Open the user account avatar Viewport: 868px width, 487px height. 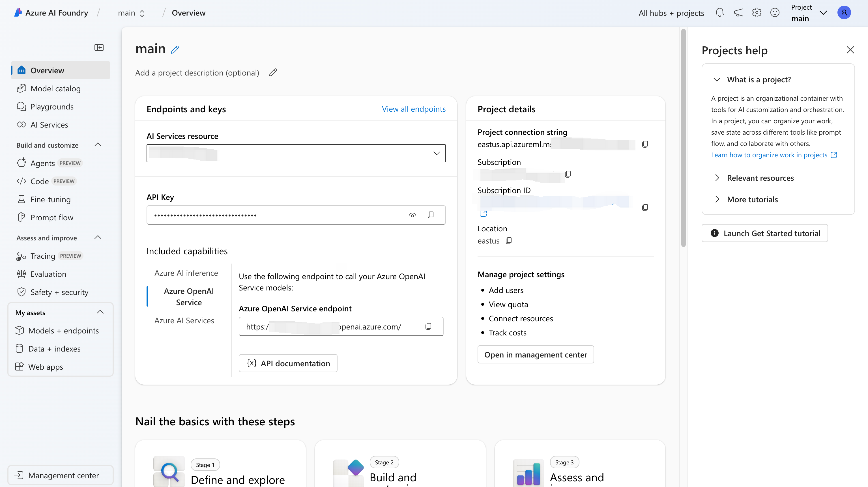click(844, 13)
